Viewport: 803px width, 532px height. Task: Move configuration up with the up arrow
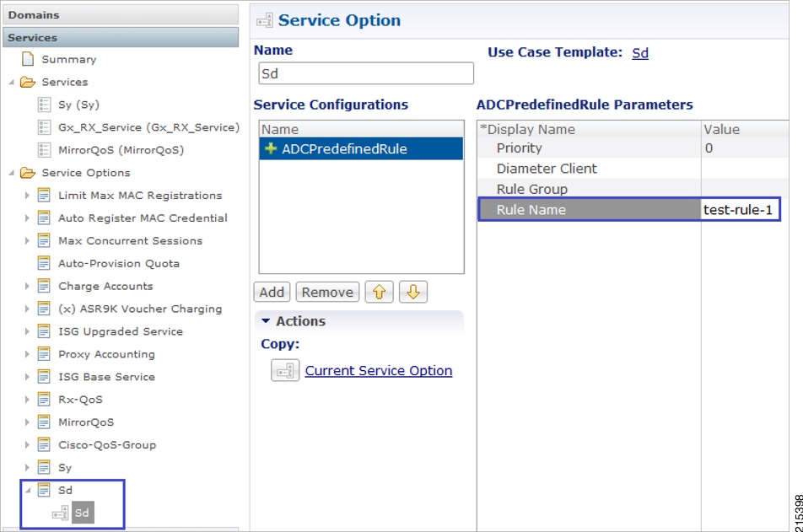[x=379, y=292]
